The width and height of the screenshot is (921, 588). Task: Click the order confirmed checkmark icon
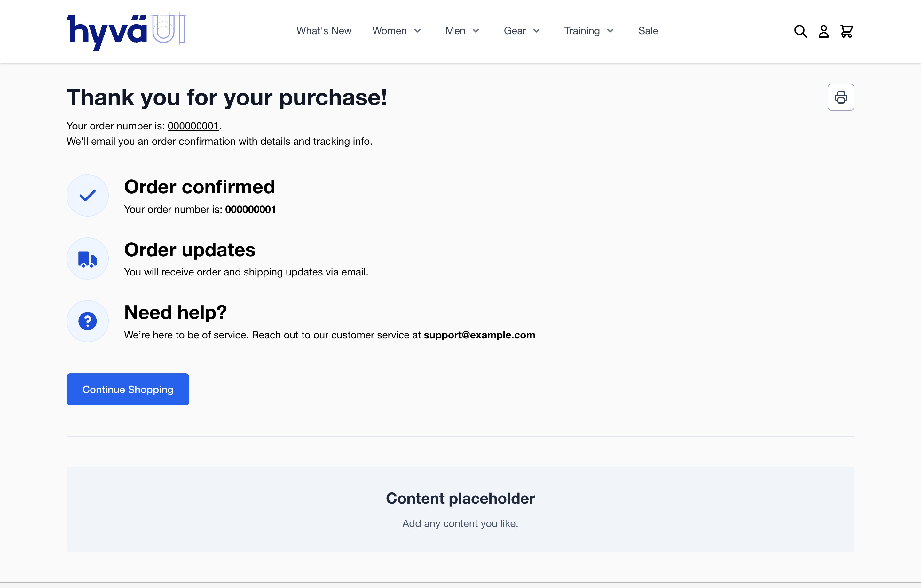88,196
